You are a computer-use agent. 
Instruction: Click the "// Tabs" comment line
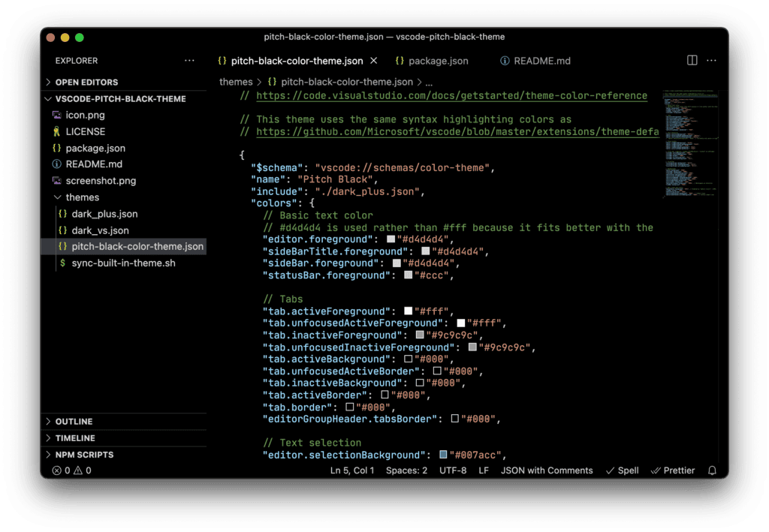[283, 299]
